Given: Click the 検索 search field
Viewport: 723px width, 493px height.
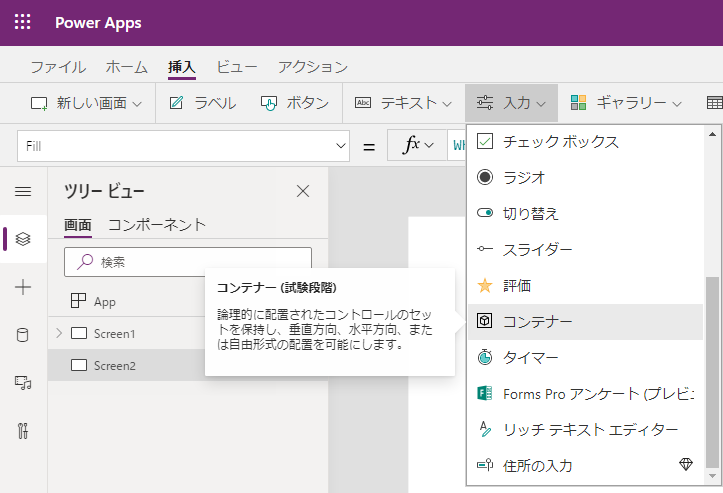Looking at the screenshot, I should [x=188, y=262].
